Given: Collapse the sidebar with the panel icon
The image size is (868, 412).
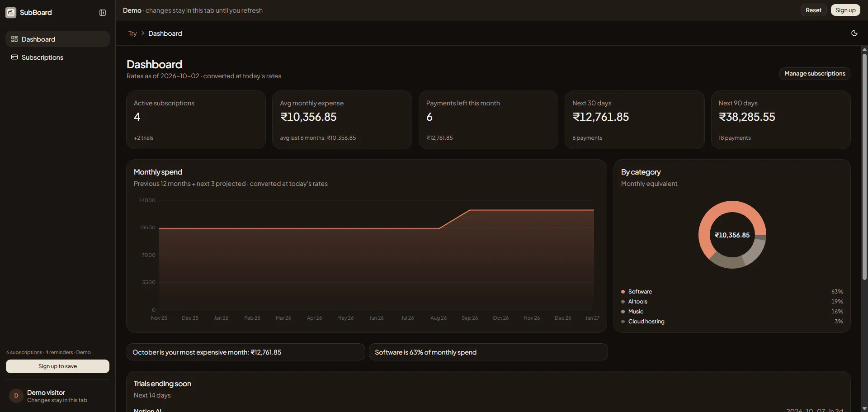Looking at the screenshot, I should tap(103, 13).
